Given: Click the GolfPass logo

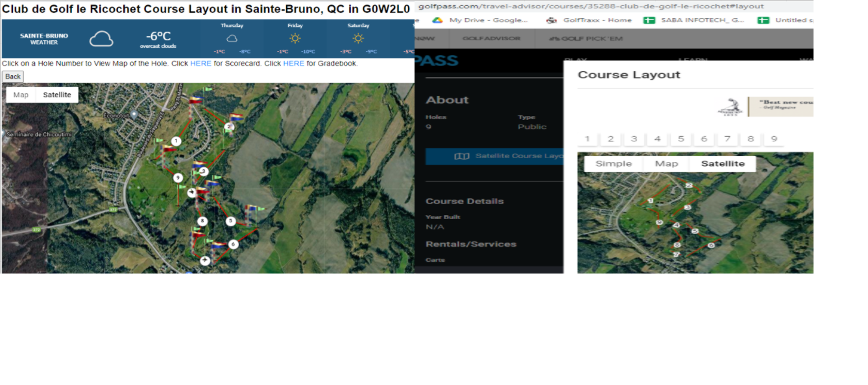Looking at the screenshot, I should (437, 62).
